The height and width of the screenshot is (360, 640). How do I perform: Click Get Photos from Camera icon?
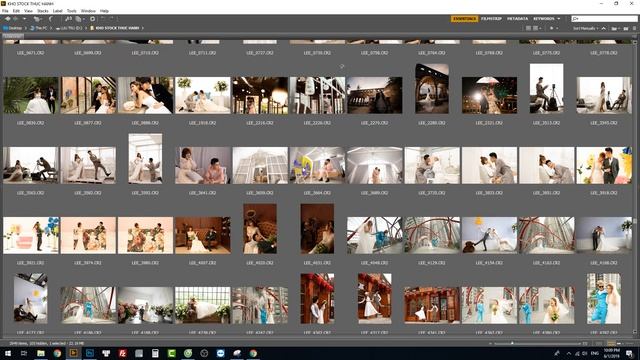(68, 19)
